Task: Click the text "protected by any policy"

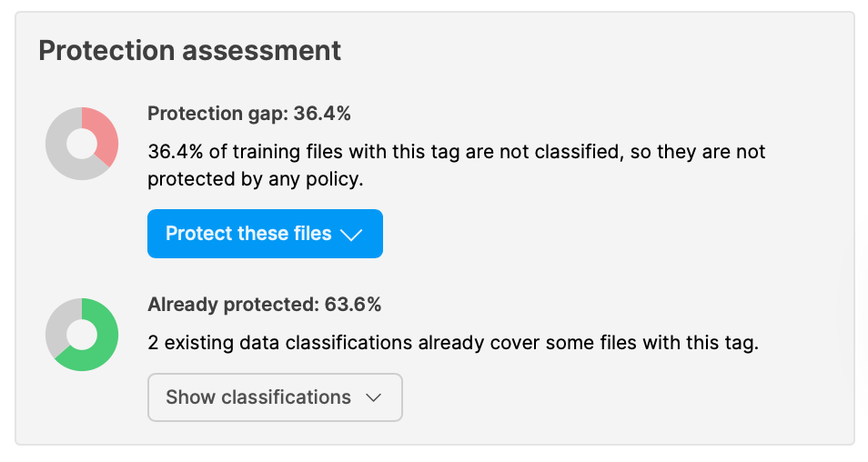Action: [255, 179]
